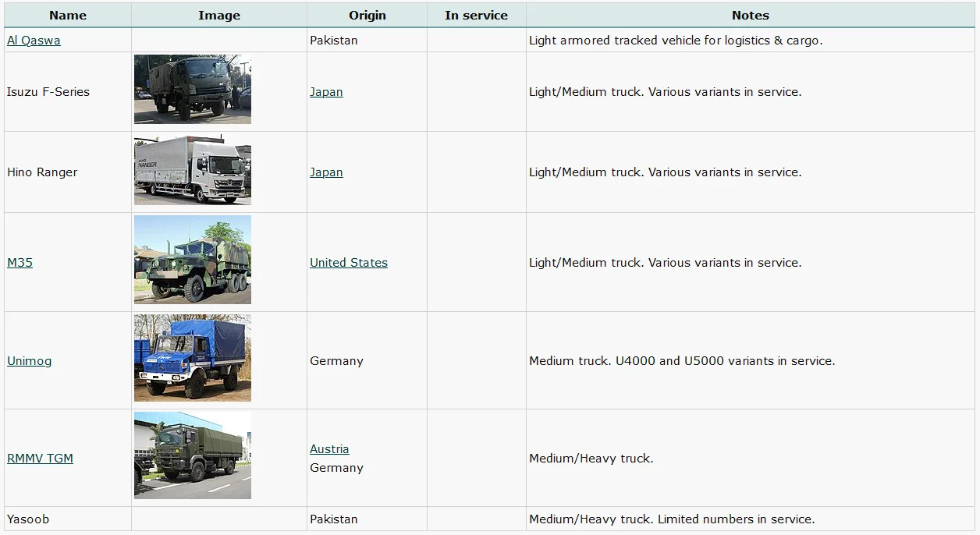The image size is (980, 535).
Task: Click Pakistan in the Yasoob row
Action: point(334,519)
